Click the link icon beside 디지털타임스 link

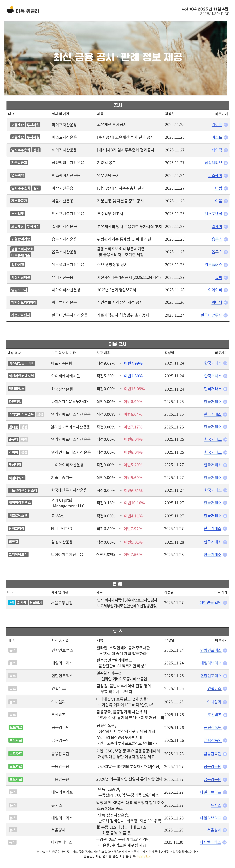(x=225, y=842)
